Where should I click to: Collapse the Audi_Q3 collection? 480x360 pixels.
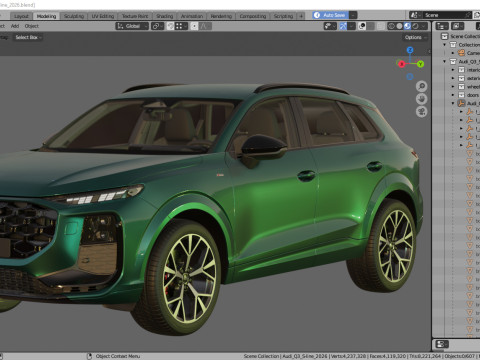pos(444,61)
